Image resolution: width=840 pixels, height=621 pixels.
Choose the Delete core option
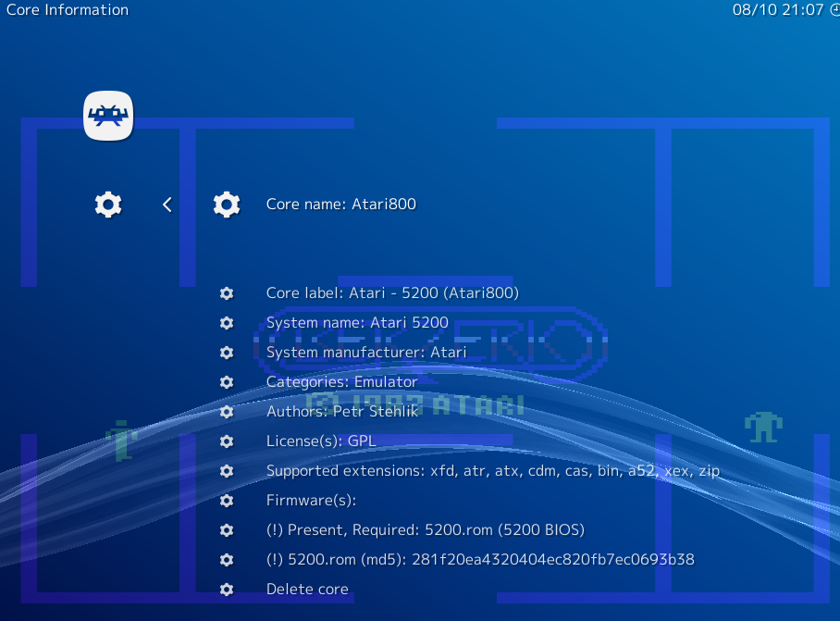[x=307, y=590]
